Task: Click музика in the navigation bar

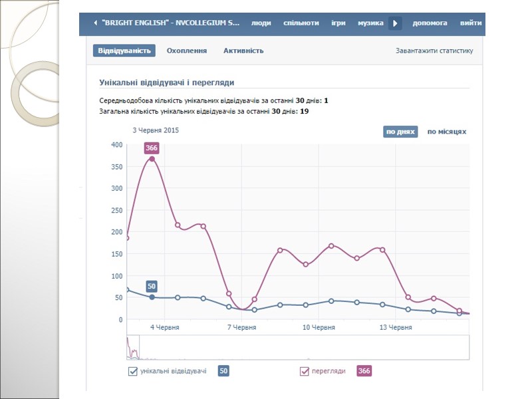Action: [x=370, y=23]
